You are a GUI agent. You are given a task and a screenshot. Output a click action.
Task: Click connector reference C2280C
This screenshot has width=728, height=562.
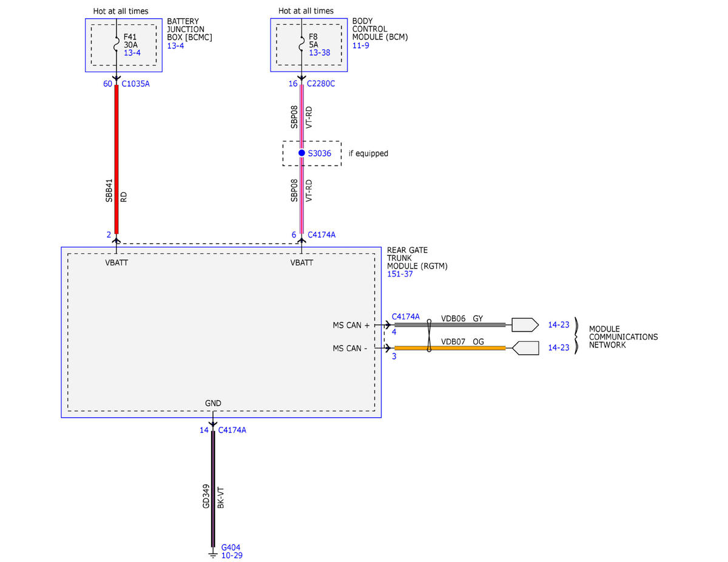(x=321, y=84)
